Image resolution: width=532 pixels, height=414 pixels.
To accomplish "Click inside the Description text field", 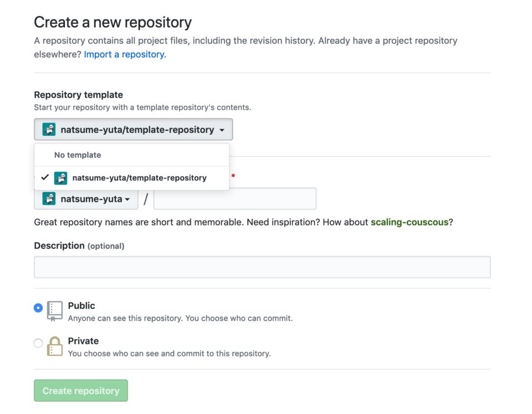I will tap(262, 267).
